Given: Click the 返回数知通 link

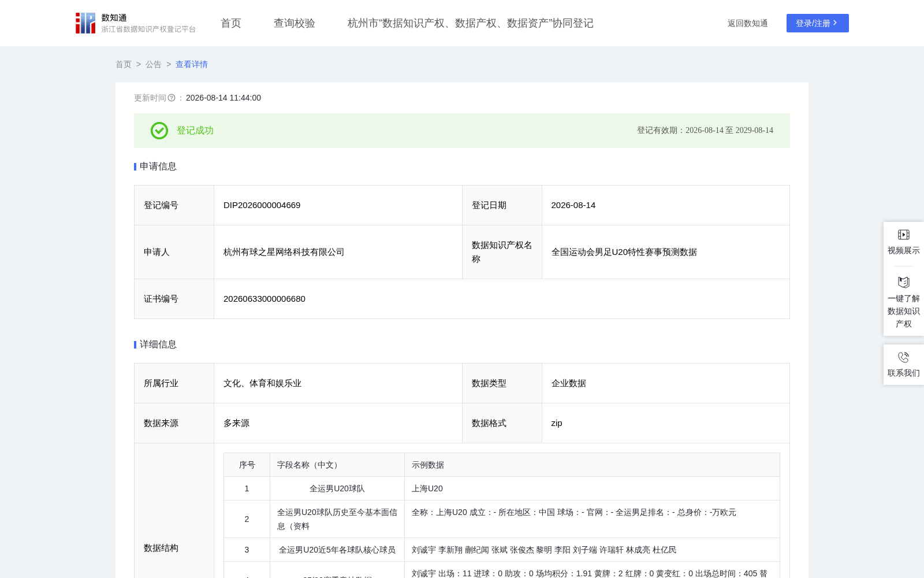Looking at the screenshot, I should [x=747, y=23].
